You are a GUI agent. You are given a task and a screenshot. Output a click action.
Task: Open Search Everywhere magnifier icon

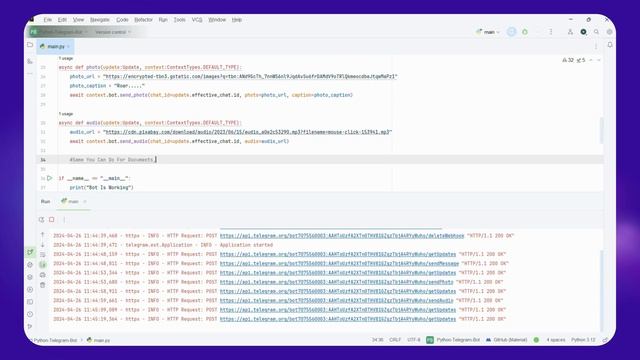597,32
